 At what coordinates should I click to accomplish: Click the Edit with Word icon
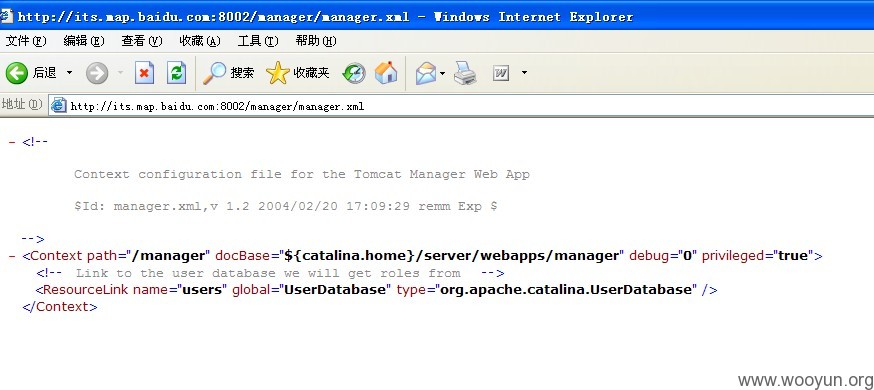point(501,73)
